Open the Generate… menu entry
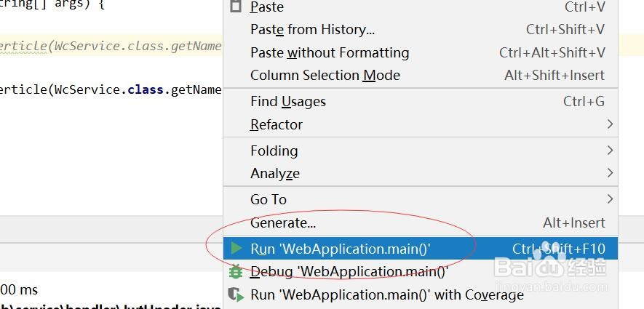This screenshot has height=309, width=644. point(282,223)
